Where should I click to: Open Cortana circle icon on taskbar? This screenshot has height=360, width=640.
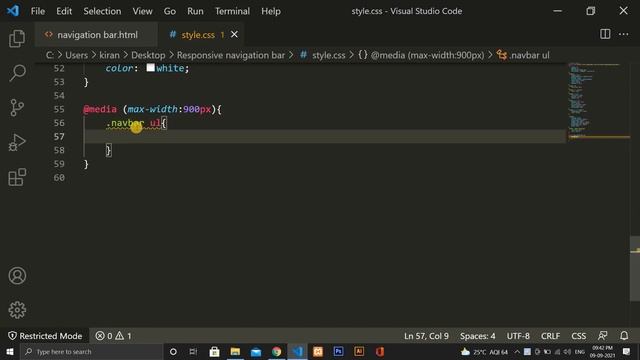tap(173, 351)
